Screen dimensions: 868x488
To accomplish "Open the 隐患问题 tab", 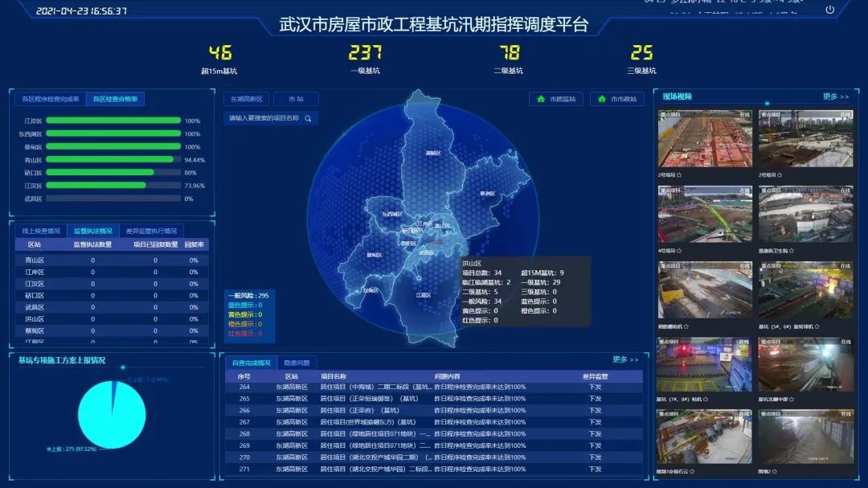I will (x=297, y=363).
